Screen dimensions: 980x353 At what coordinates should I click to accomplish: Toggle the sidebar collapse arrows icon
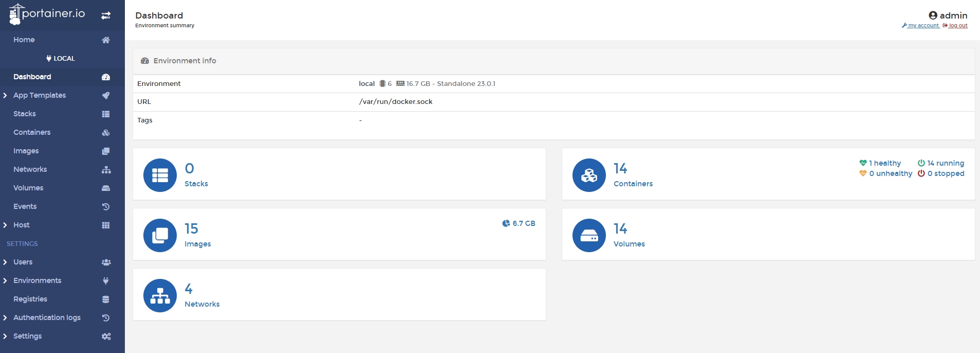coord(106,16)
